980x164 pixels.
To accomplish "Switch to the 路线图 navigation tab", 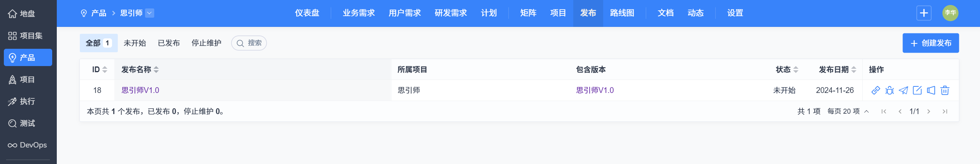I will [x=622, y=13].
